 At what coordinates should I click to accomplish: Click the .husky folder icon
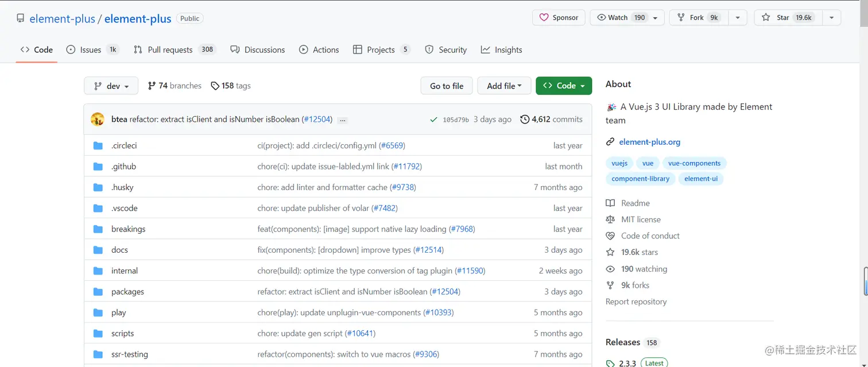click(x=98, y=187)
